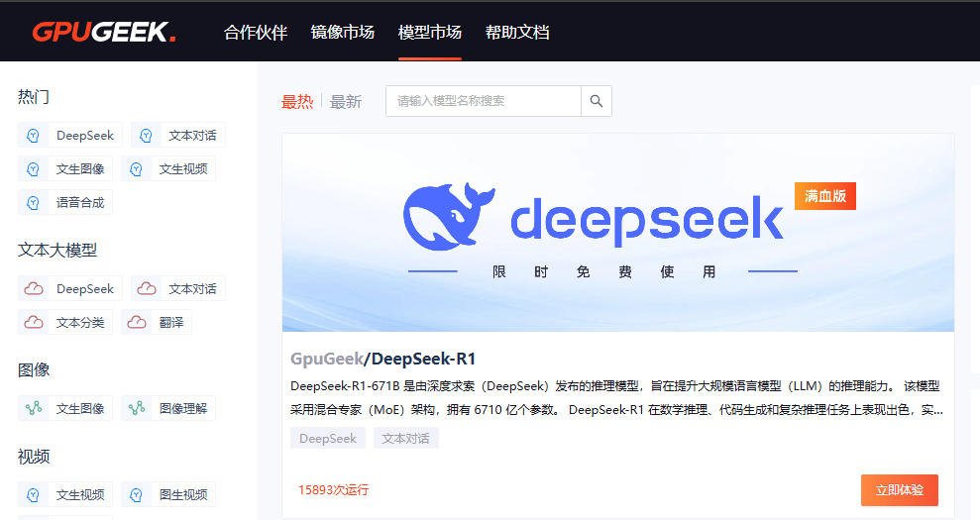
Task: Open the 帮助文档 menu item
Action: click(x=517, y=32)
